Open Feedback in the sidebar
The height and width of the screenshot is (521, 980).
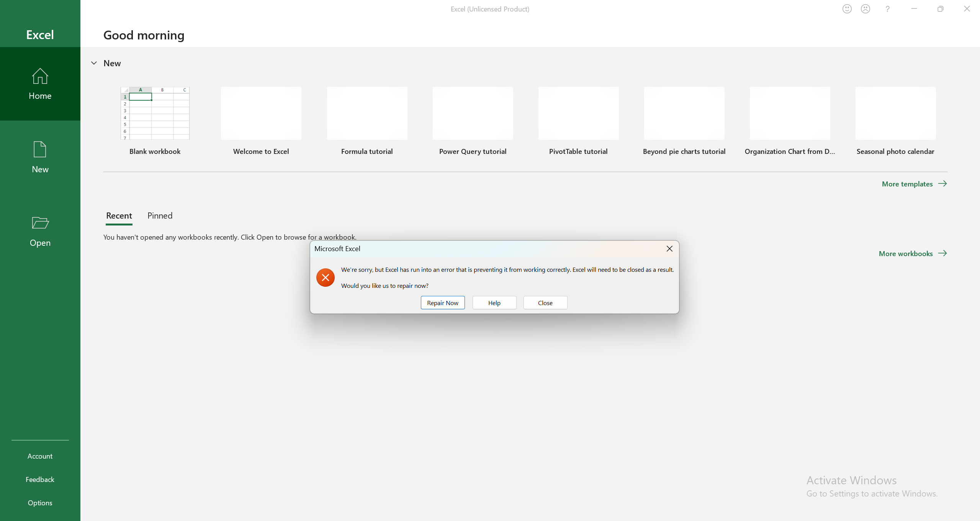pyautogui.click(x=40, y=480)
